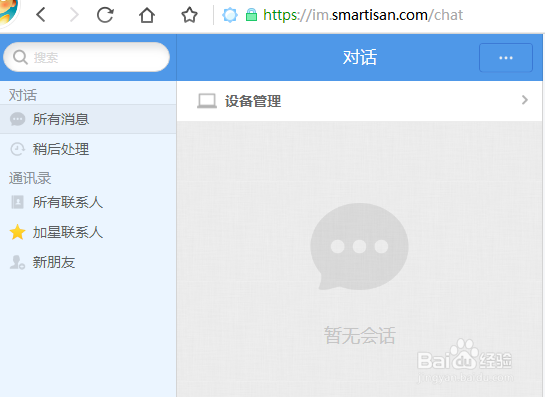Click the browser profile avatar icon

point(8,12)
